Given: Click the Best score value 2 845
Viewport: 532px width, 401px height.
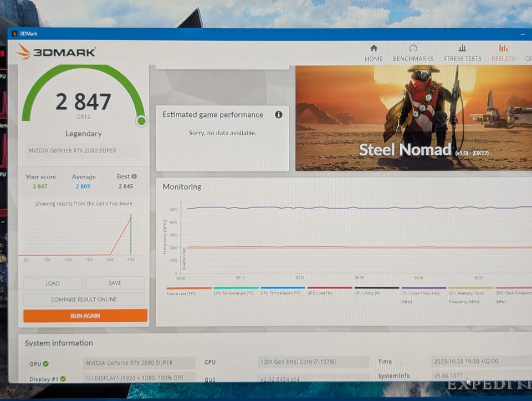Looking at the screenshot, I should (x=126, y=186).
